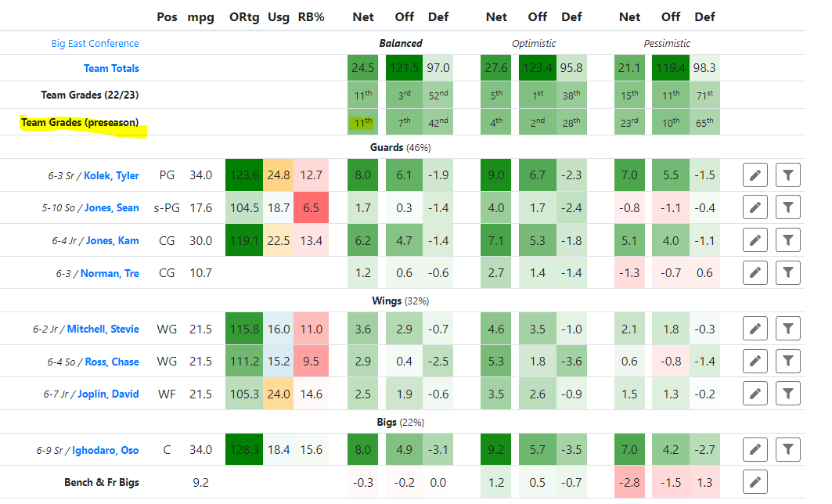The height and width of the screenshot is (504, 832).
Task: Edit the Bench & Fr Bigs row
Action: coord(755,482)
